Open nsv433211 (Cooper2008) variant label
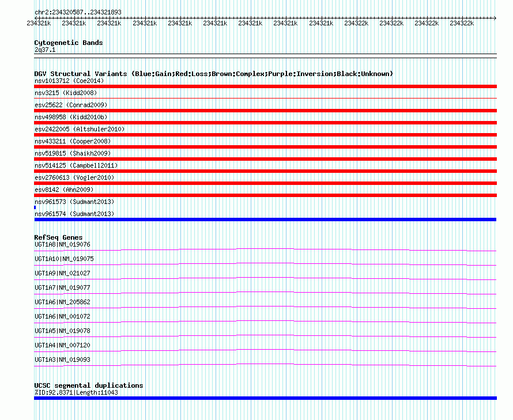 coord(73,141)
